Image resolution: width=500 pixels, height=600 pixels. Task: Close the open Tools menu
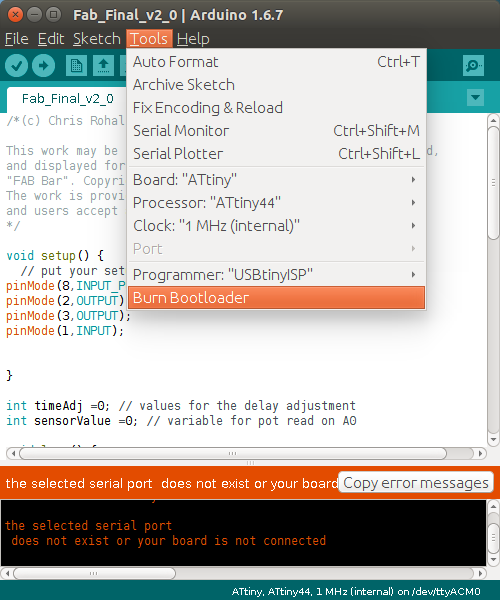(149, 39)
